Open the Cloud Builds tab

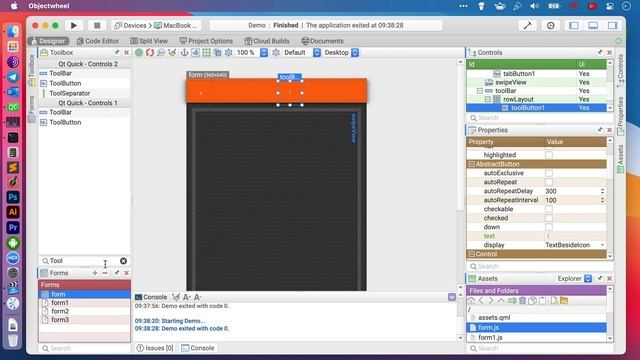point(267,41)
